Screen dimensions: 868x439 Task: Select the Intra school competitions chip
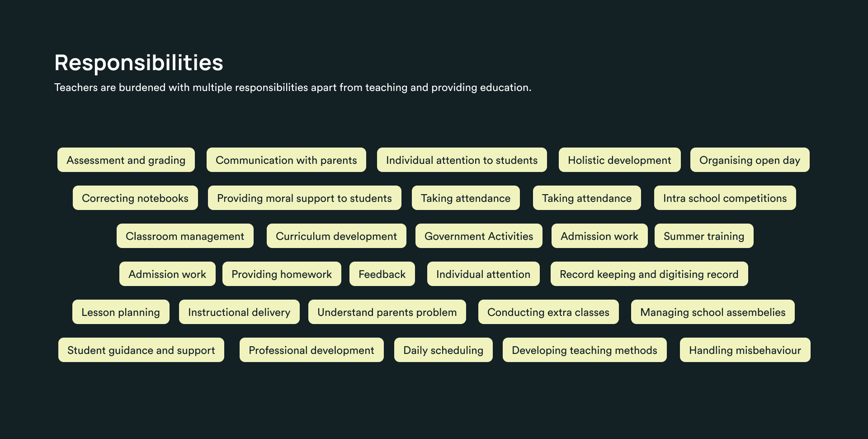[725, 198]
